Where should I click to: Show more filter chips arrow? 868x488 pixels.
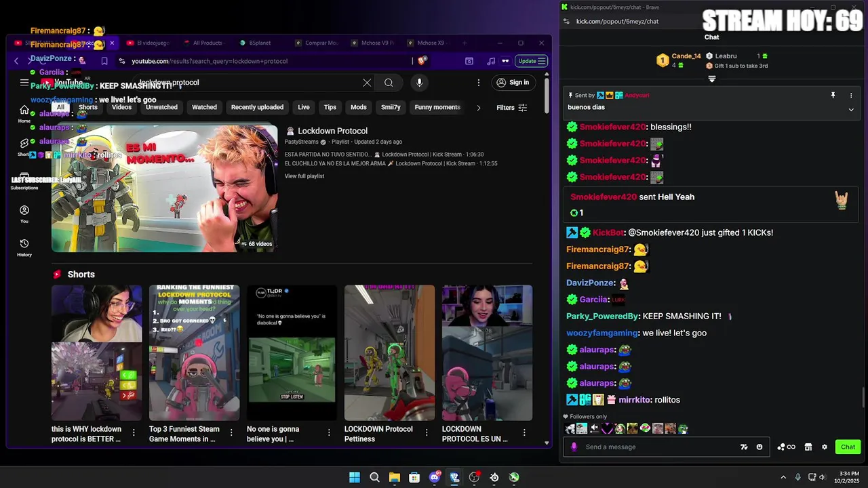click(478, 107)
